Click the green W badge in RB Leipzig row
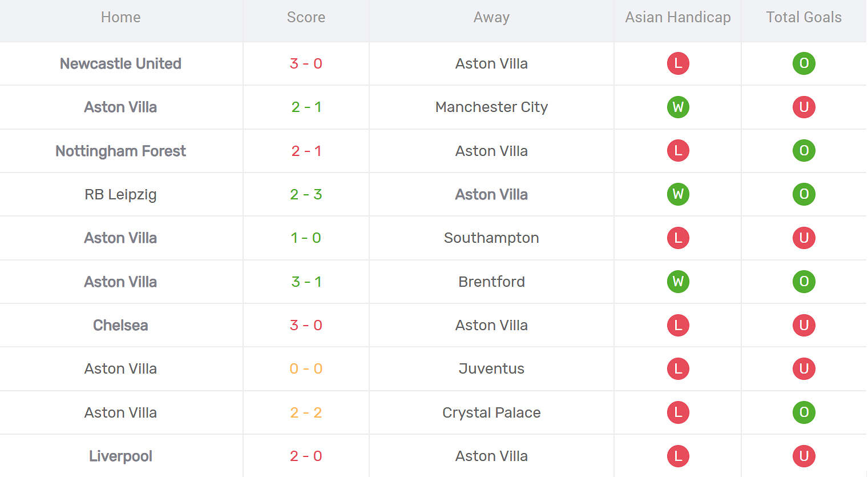Viewport: 868px width, 477px height. click(x=678, y=194)
